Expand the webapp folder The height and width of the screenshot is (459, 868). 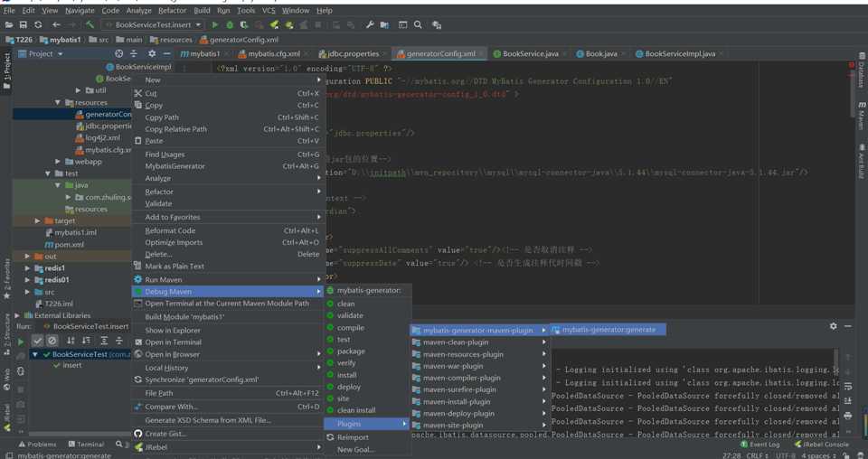pyautogui.click(x=58, y=162)
